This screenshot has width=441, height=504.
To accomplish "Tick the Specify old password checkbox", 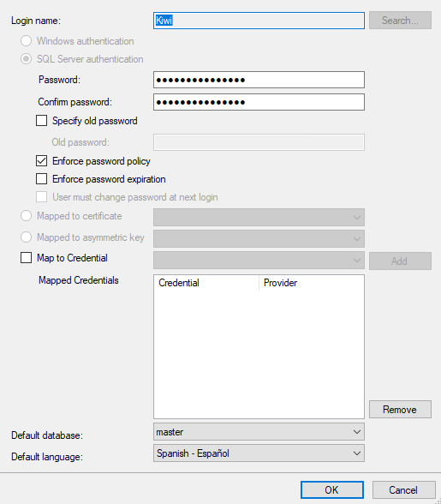I will (x=41, y=121).
